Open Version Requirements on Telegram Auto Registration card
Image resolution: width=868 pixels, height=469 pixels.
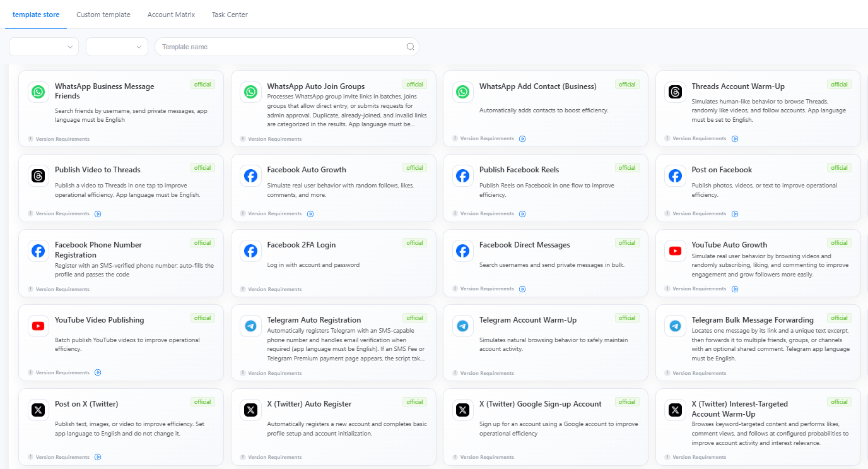point(275,373)
